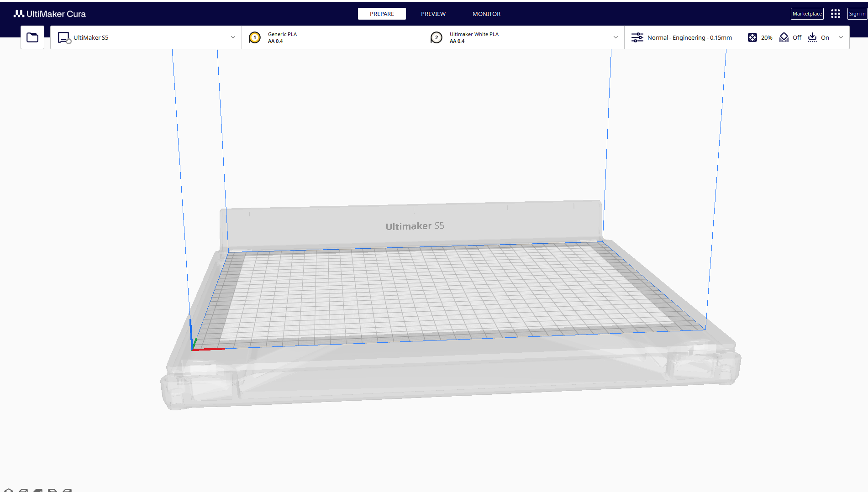
Task: Click the Sign in button
Action: pyautogui.click(x=857, y=14)
